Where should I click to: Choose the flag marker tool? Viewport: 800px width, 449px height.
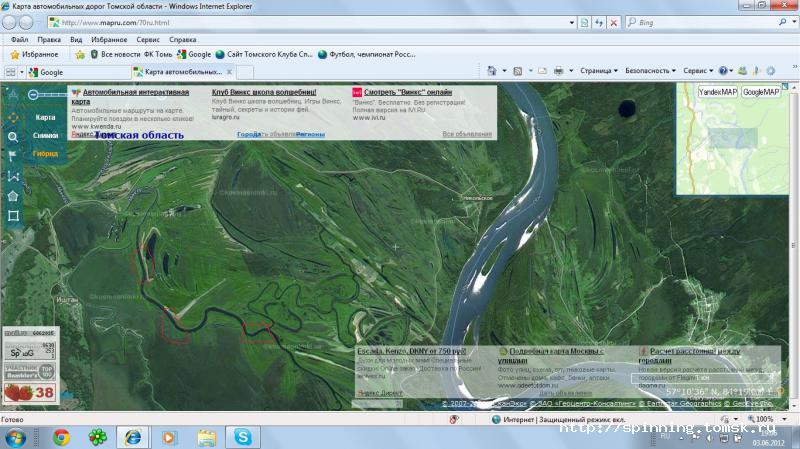(13, 156)
